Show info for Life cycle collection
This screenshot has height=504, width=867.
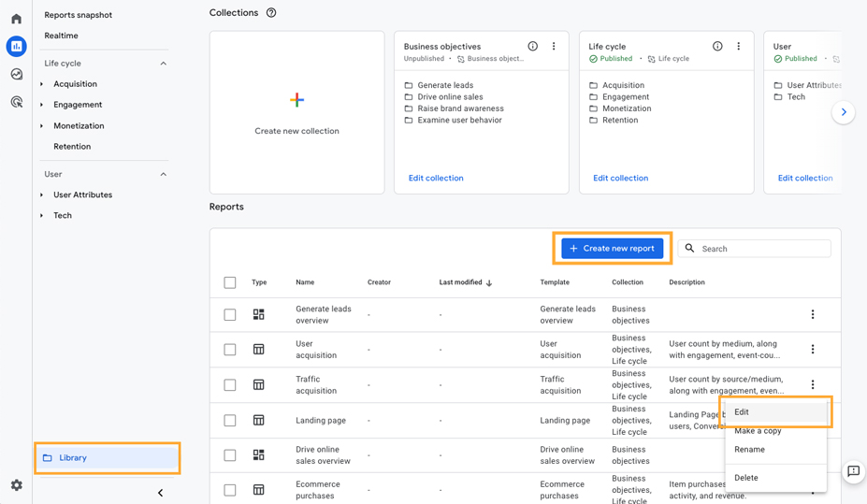[717, 46]
